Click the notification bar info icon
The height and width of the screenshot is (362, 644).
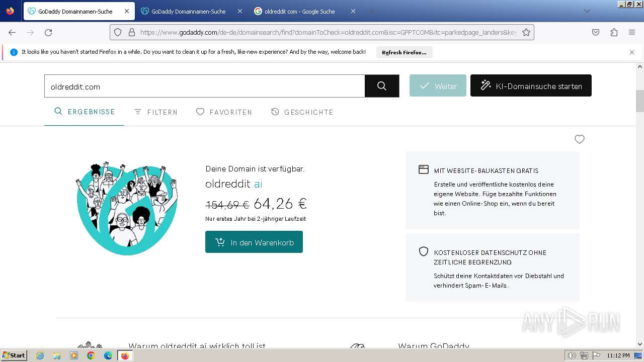pos(14,52)
